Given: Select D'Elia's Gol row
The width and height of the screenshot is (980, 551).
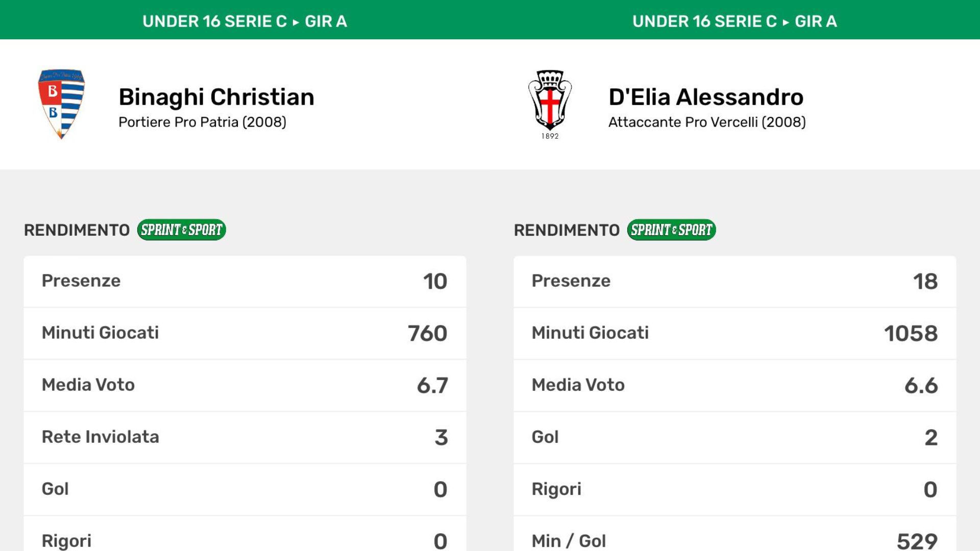Looking at the screenshot, I should coord(734,437).
